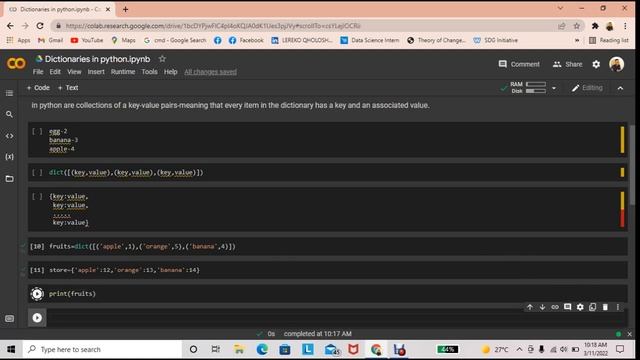Open the Reading list
This screenshot has height=360, width=640.
[x=609, y=40]
